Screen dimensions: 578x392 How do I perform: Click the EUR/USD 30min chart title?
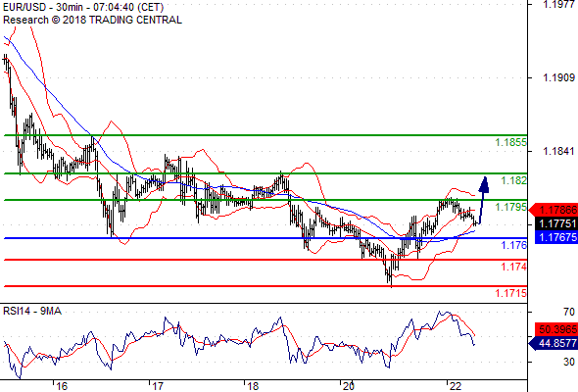click(x=83, y=7)
